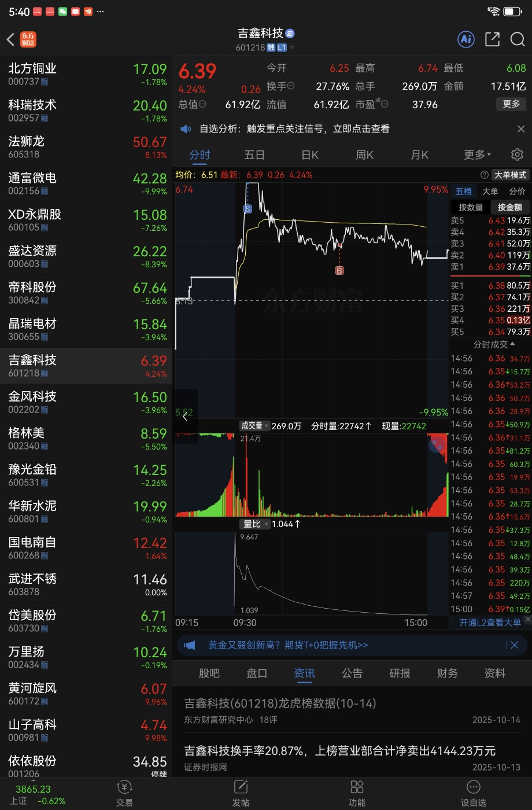
Task: Switch to the 五档 tab
Action: tap(464, 192)
